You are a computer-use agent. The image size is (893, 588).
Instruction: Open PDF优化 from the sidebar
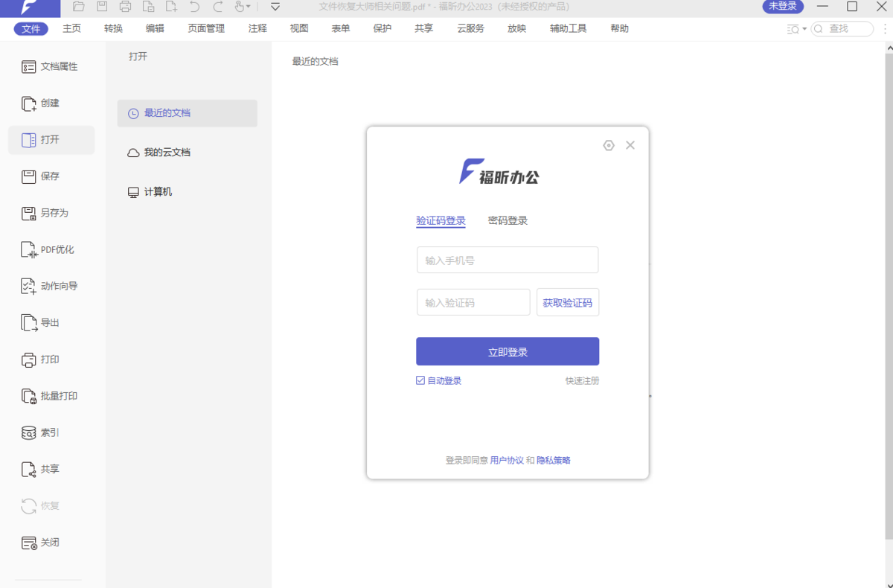pyautogui.click(x=51, y=249)
